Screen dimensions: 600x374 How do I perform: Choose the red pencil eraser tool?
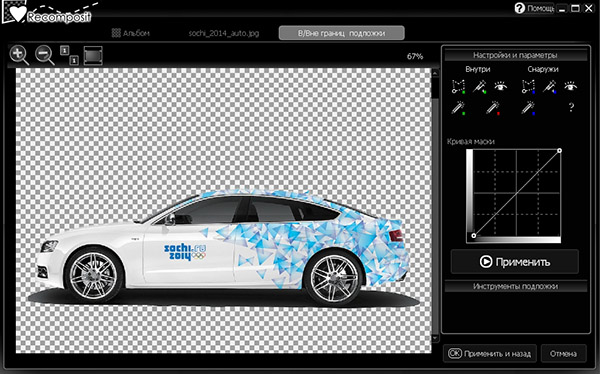coord(493,108)
